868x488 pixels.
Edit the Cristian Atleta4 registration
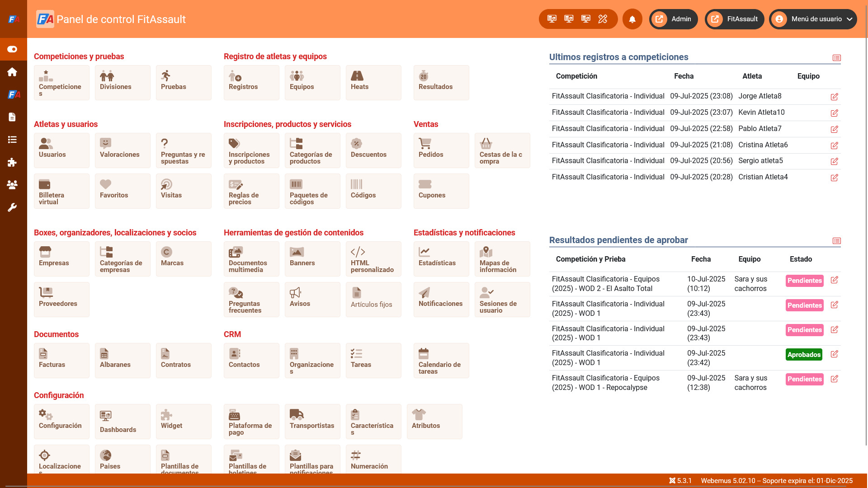[x=835, y=178]
